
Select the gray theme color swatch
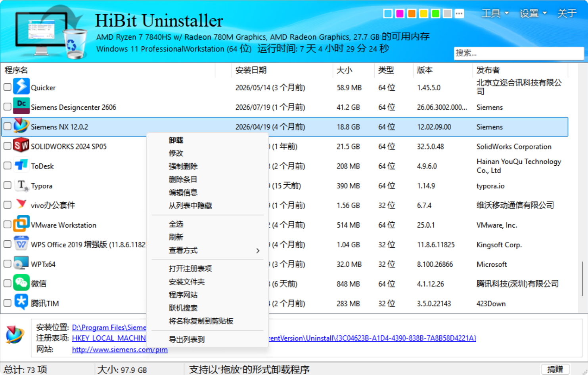tap(447, 13)
